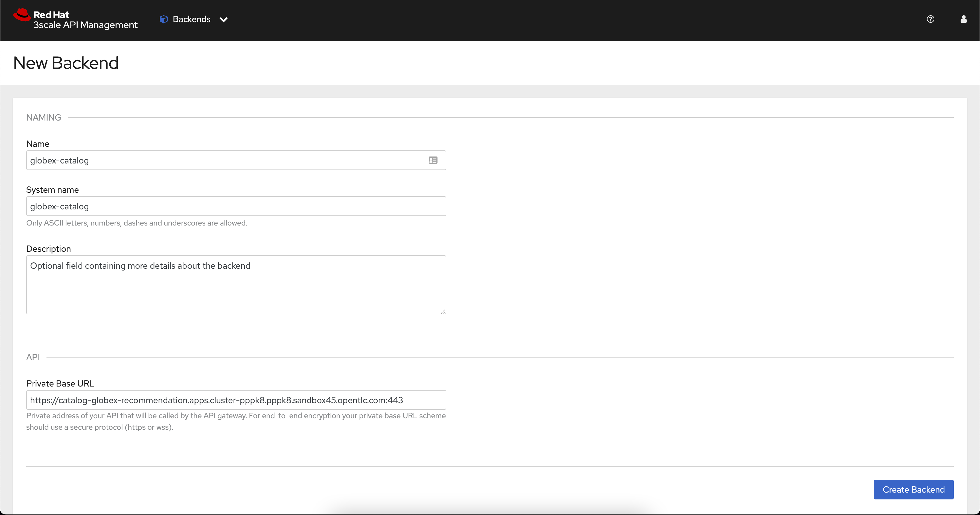
Task: Click the Red Hat 3scale logo
Action: 75,19
